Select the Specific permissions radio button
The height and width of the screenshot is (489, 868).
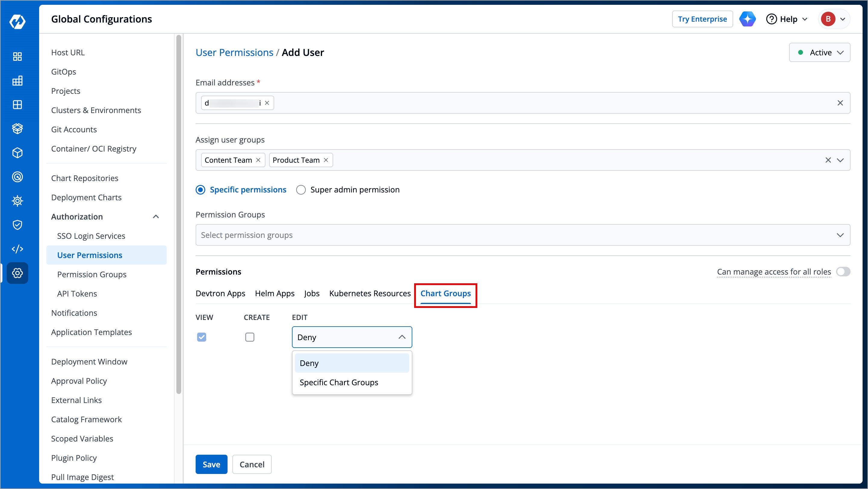pos(200,190)
